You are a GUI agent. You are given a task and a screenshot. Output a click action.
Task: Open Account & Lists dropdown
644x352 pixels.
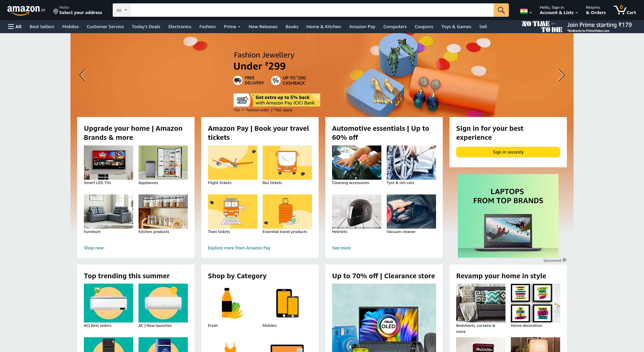click(558, 10)
